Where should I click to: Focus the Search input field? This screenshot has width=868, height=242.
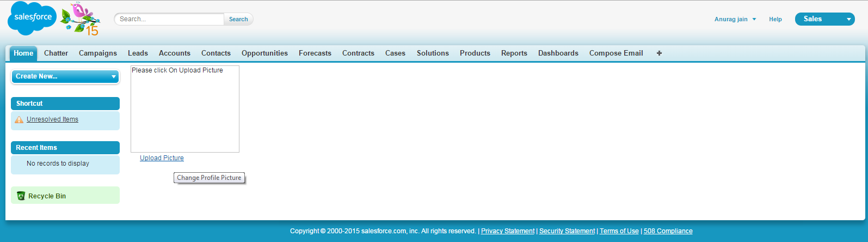click(169, 19)
